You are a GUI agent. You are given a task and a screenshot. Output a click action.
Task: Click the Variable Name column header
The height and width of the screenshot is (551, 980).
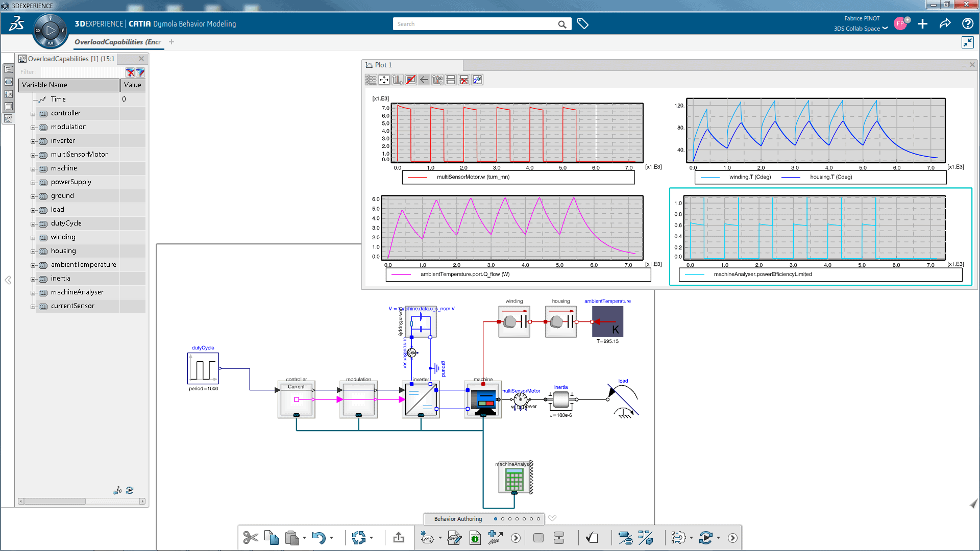pyautogui.click(x=69, y=85)
